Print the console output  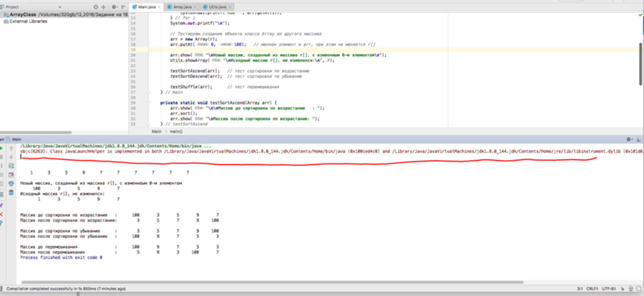click(x=11, y=183)
